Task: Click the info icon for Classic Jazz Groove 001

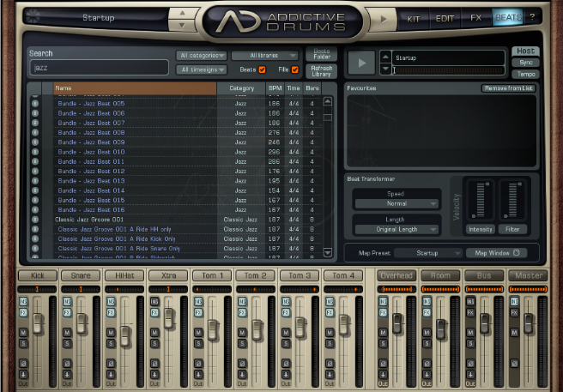Action: click(35, 220)
